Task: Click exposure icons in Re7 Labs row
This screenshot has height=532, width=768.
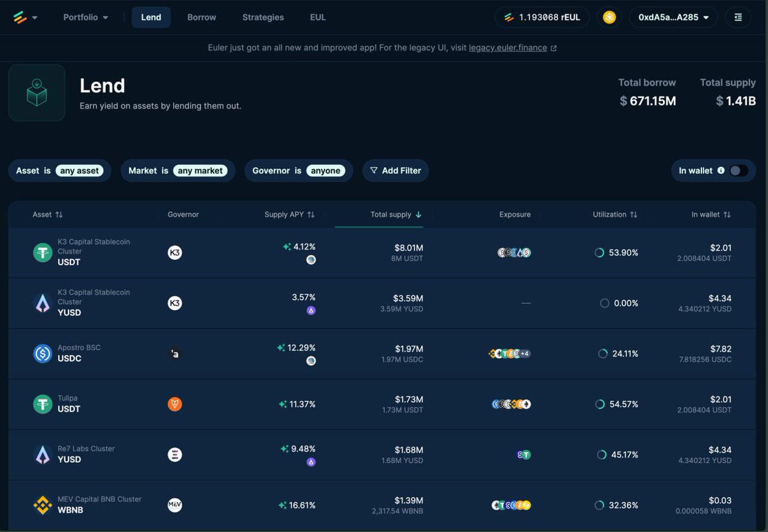Action: click(x=524, y=455)
